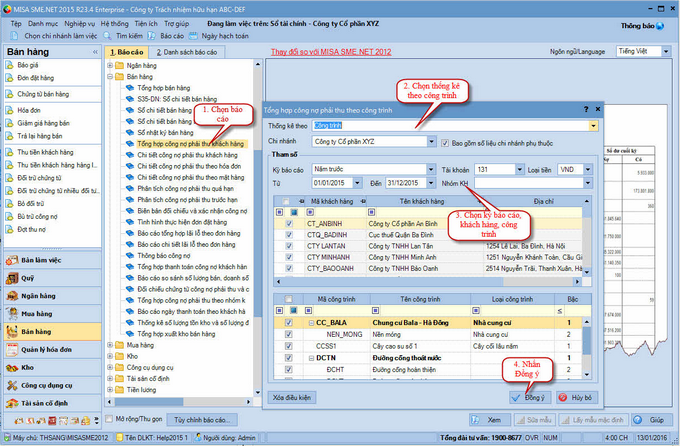
Task: Switch to Danh sách báo cáo tab
Action: coord(187,52)
